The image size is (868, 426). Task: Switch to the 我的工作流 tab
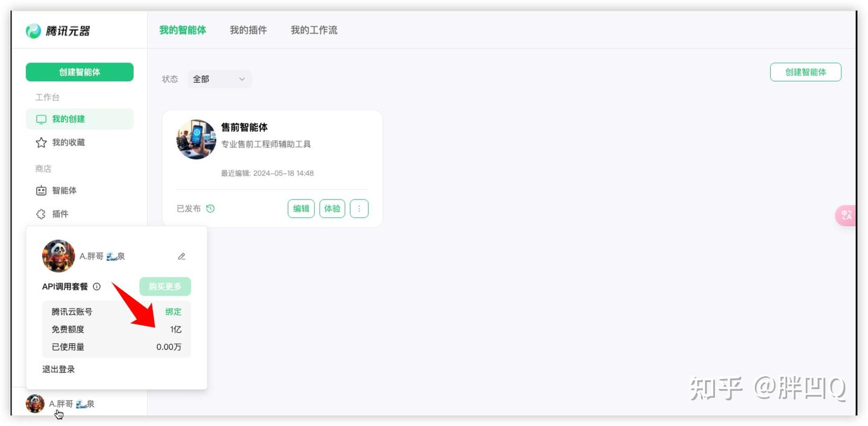click(x=314, y=30)
